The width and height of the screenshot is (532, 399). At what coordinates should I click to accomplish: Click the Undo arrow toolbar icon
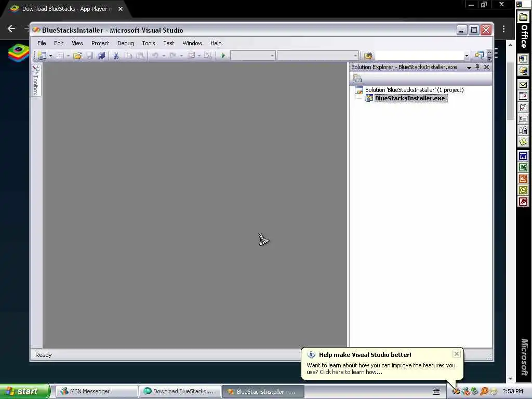coord(155,56)
